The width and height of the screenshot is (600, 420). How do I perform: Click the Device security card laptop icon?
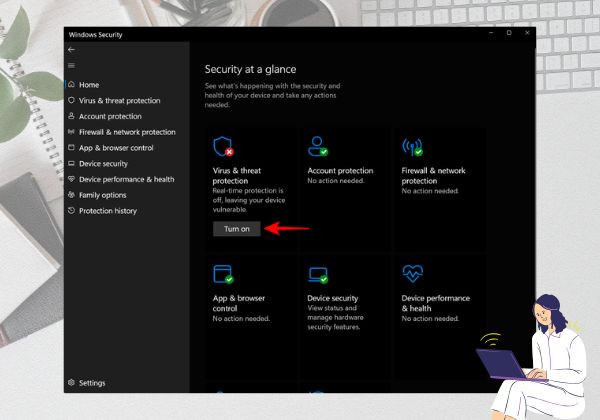tap(318, 275)
